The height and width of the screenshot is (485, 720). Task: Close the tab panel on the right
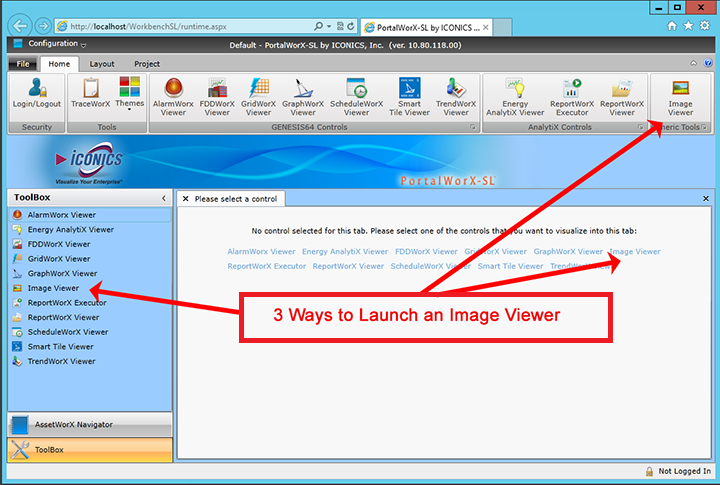tap(706, 199)
